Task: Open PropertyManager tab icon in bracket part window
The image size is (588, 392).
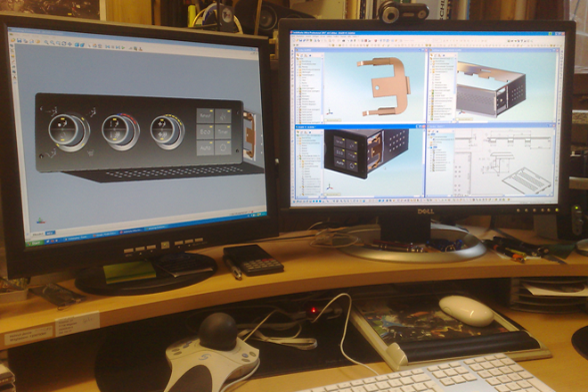Action: tap(301, 55)
